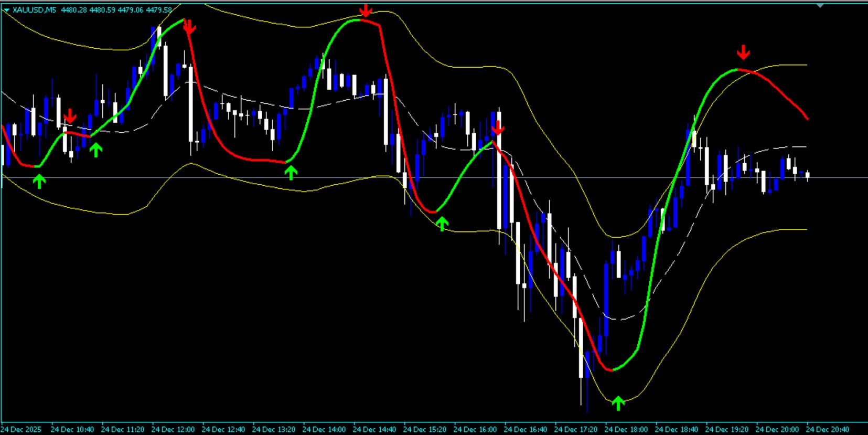Click the 24 Dec 18:00 time label

coord(626,429)
